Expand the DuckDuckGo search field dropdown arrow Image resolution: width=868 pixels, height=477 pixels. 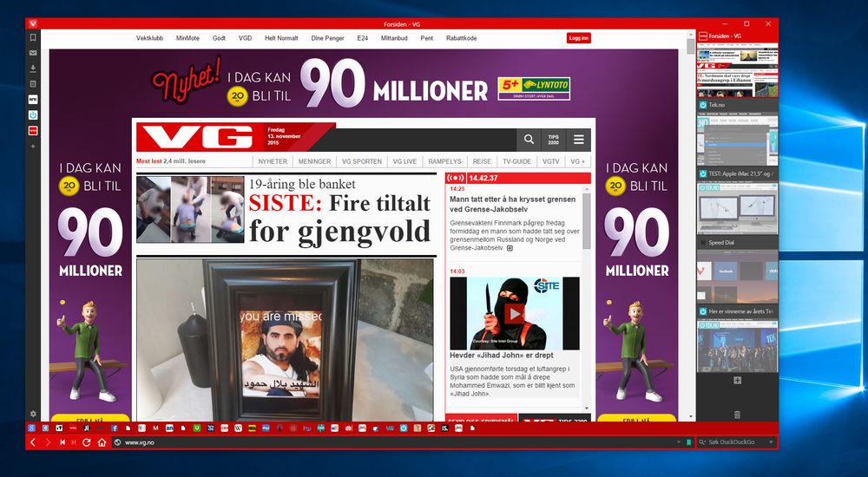[x=771, y=442]
